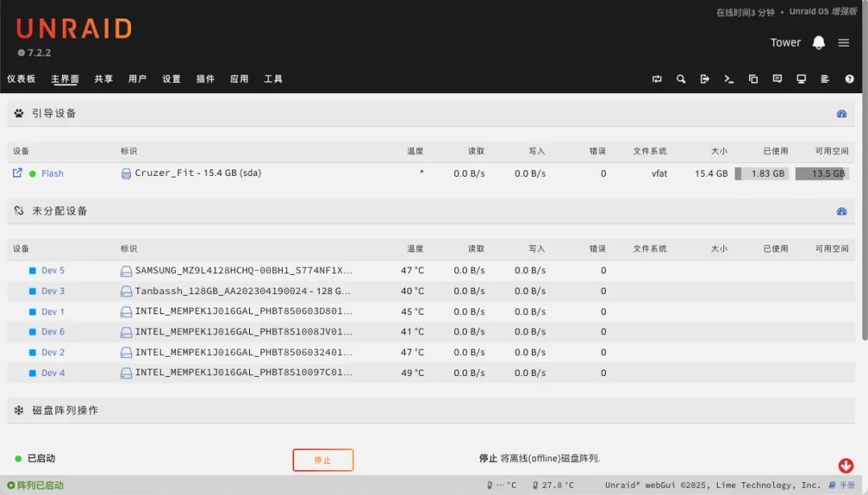Click the Flash device link
Viewport: 868px width, 495px height.
click(52, 174)
